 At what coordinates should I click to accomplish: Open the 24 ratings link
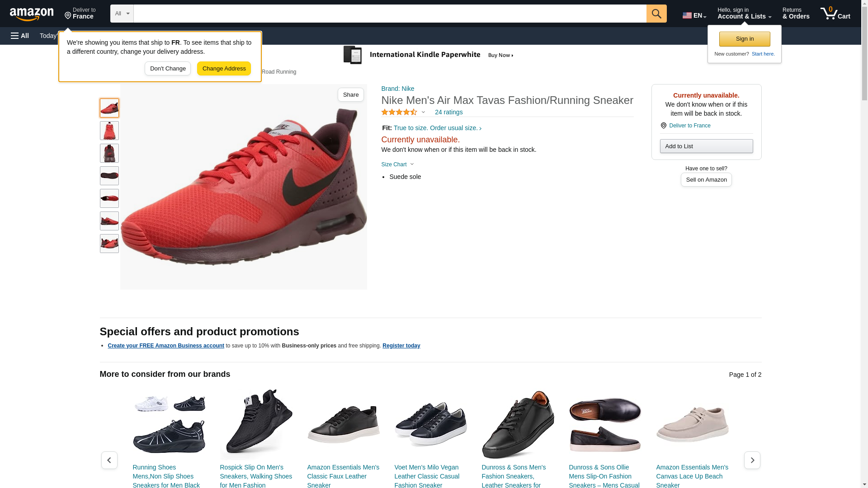[x=448, y=112]
